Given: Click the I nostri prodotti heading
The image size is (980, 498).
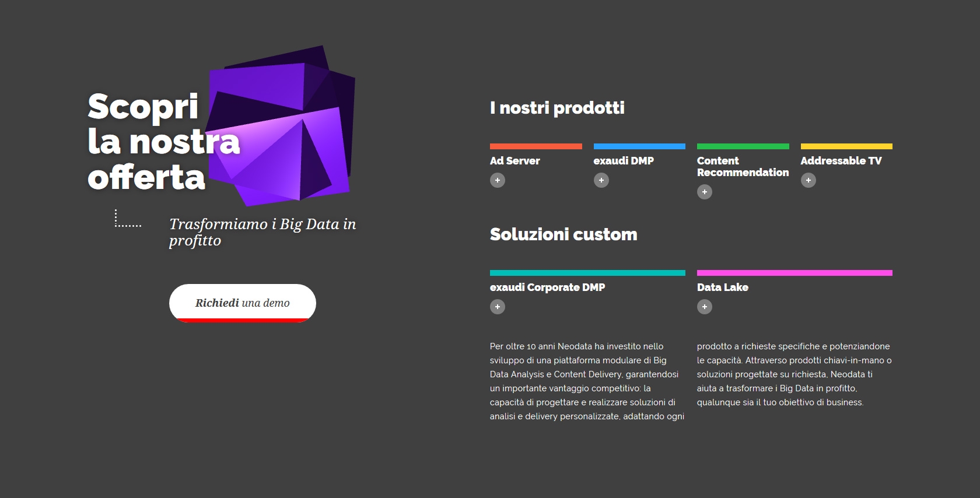Looking at the screenshot, I should 557,108.
